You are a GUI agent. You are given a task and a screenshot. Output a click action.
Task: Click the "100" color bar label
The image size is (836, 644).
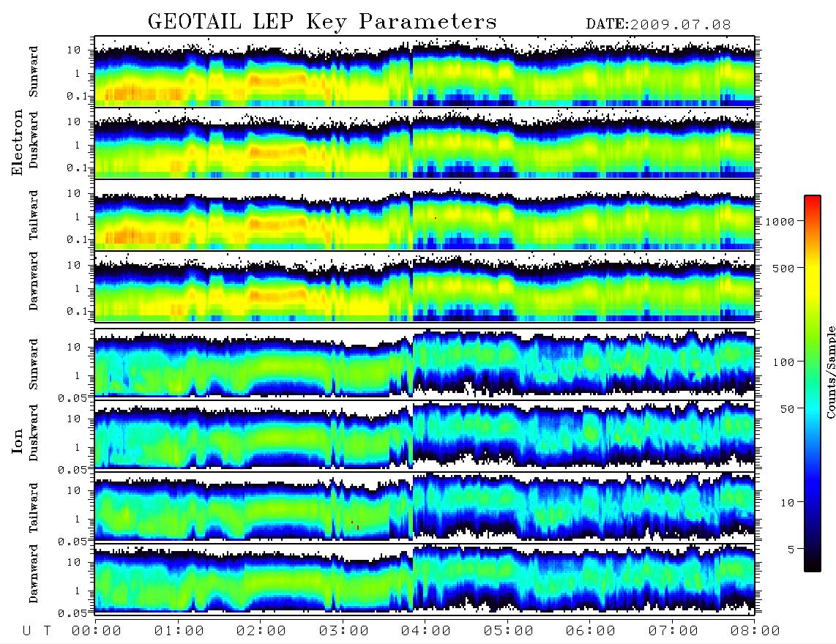coord(783,362)
